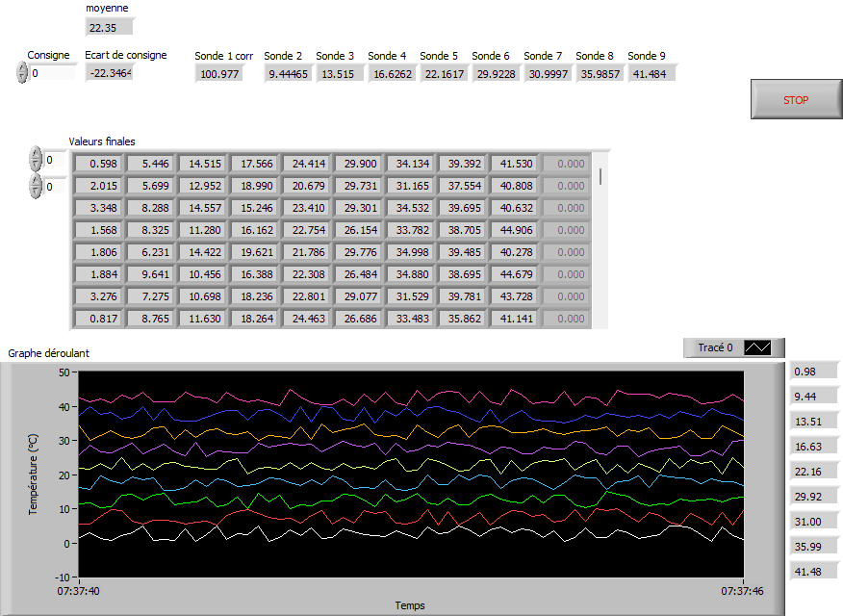The height and width of the screenshot is (616, 843).
Task: Select the Tracé 0 legend label
Action: (x=715, y=347)
